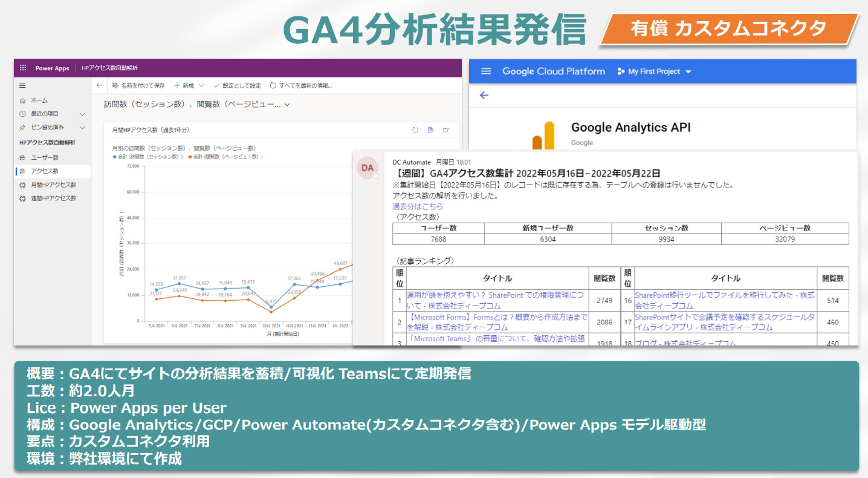Click the 6,475 data point on chart
Image resolution: width=868 pixels, height=478 pixels.
pos(271,307)
